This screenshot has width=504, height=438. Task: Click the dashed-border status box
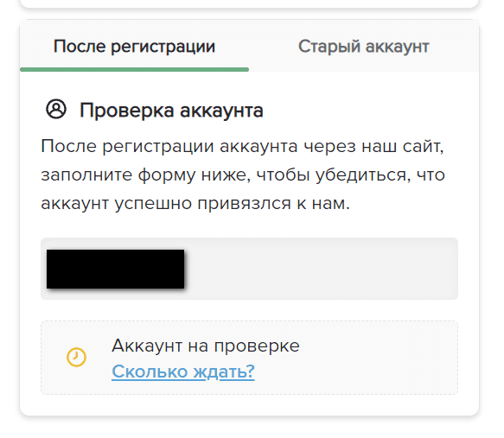click(249, 358)
